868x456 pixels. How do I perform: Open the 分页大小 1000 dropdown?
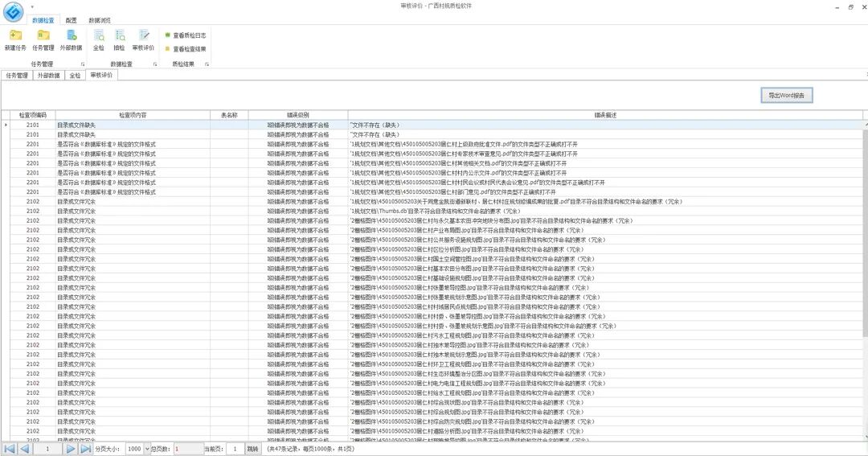[x=147, y=449]
